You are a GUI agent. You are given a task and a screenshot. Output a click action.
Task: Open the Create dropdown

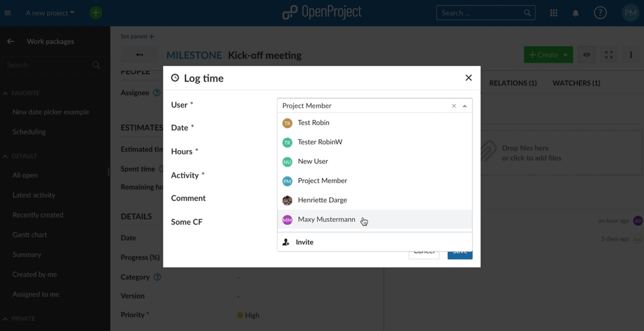point(548,55)
